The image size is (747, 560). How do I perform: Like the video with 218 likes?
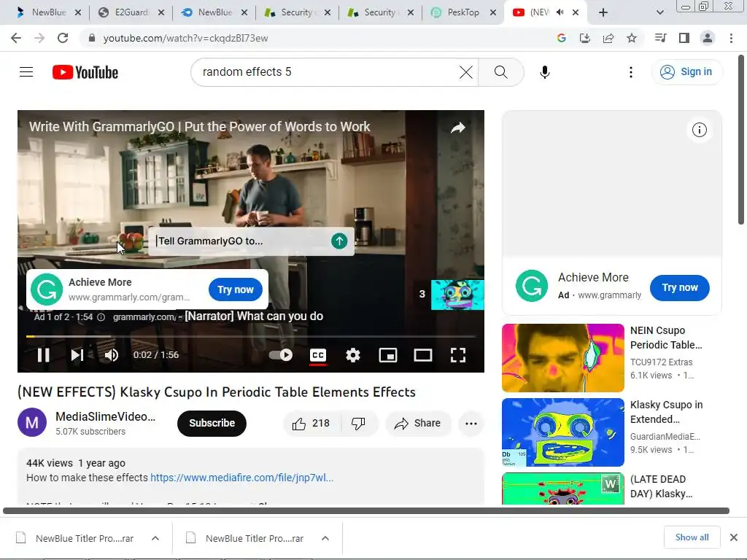pyautogui.click(x=311, y=424)
